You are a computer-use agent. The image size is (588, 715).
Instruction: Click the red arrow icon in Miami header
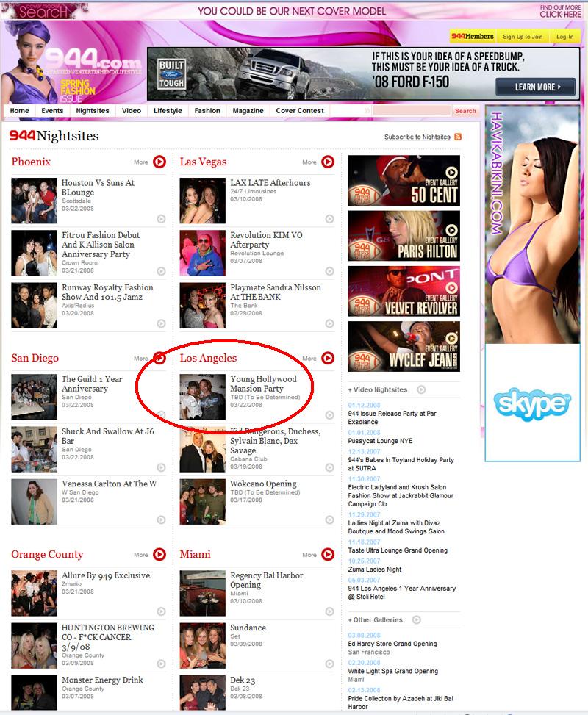pyautogui.click(x=328, y=555)
